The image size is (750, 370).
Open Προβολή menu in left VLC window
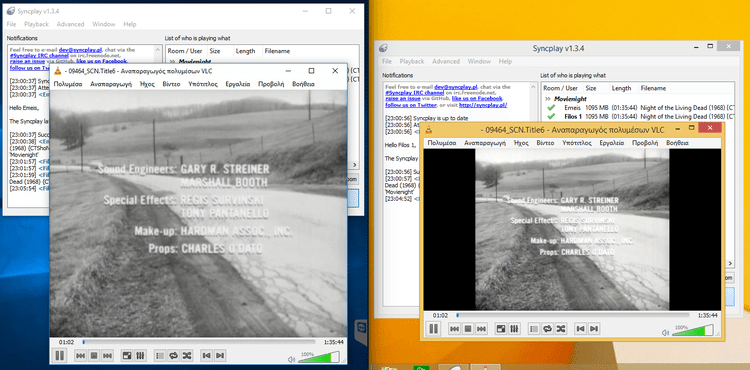coord(271,84)
